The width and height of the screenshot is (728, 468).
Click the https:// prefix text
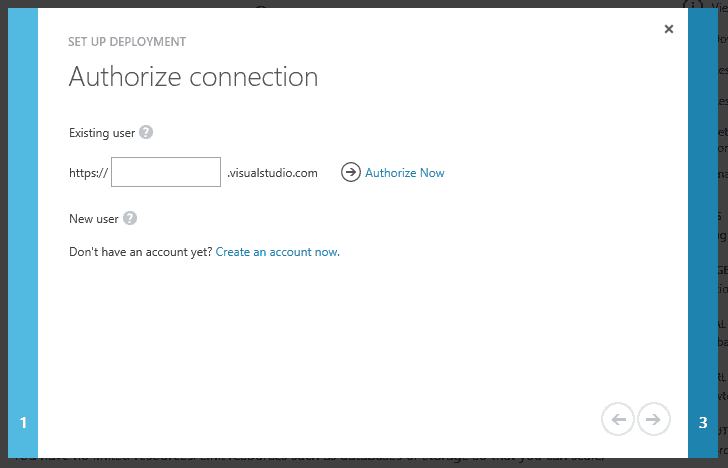[87, 173]
